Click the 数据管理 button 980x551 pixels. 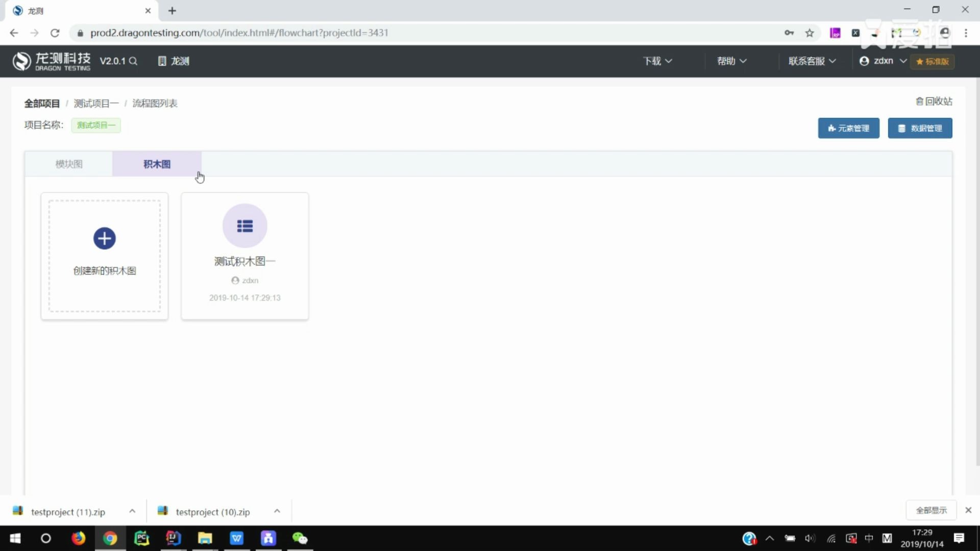920,128
